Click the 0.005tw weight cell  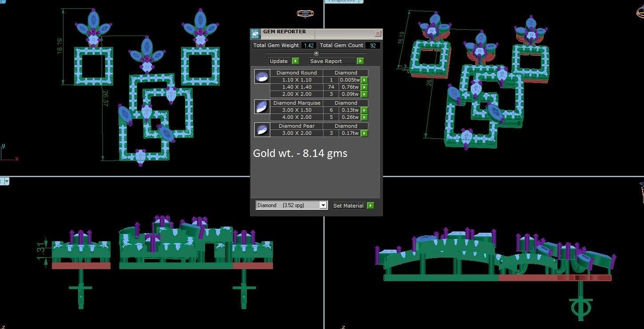[350, 80]
